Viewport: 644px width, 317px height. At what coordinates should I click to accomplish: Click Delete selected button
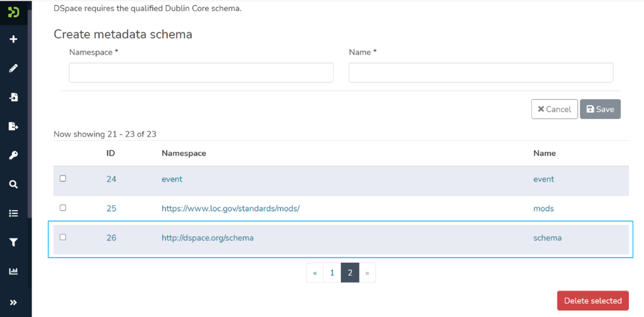(592, 300)
